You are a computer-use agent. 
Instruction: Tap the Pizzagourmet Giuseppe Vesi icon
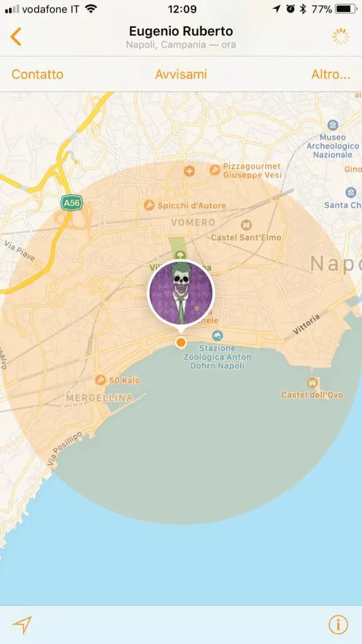(x=215, y=170)
